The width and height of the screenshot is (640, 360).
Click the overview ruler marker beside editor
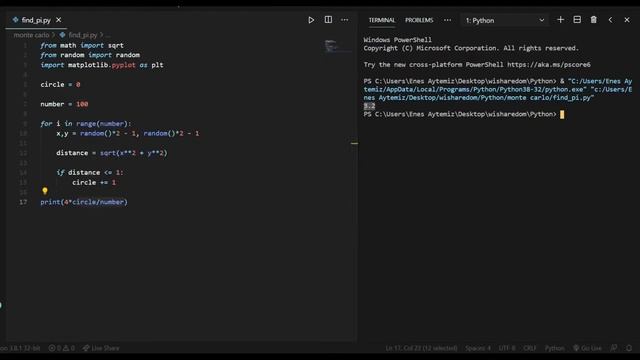[354, 143]
